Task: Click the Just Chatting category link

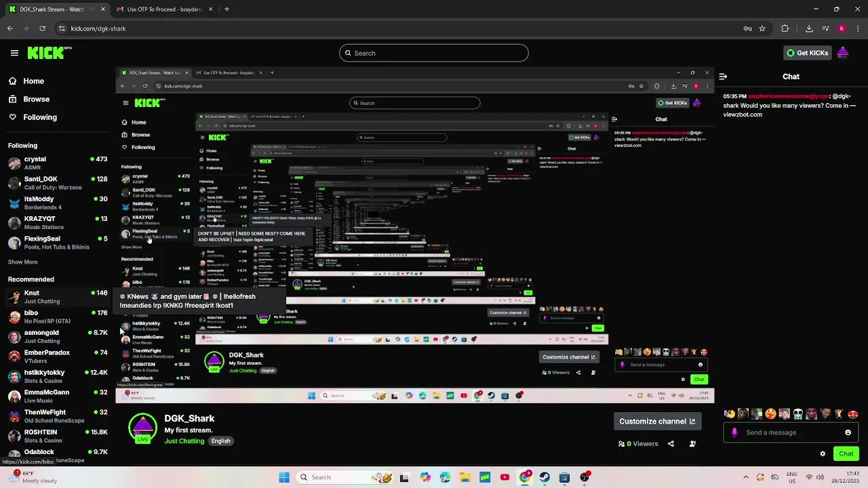Action: click(184, 441)
